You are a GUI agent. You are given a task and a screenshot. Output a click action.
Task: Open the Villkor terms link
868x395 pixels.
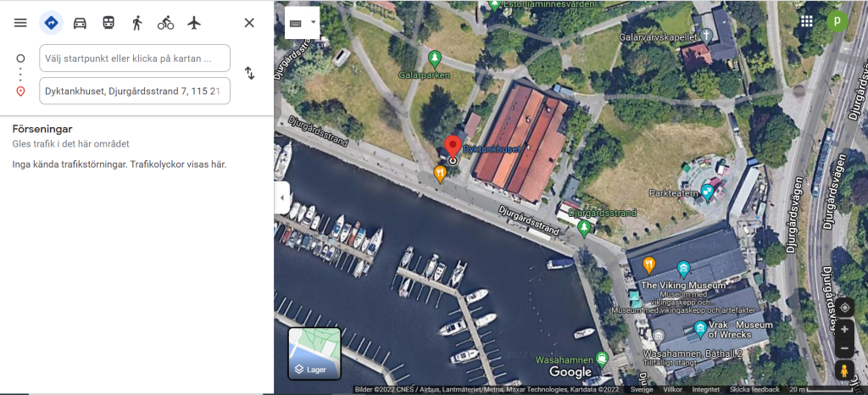[x=672, y=389]
